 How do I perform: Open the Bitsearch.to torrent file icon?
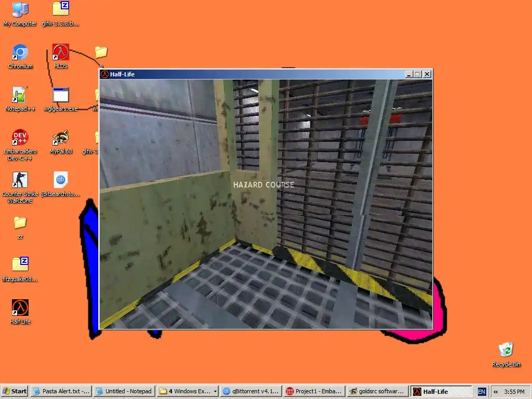tap(61, 184)
